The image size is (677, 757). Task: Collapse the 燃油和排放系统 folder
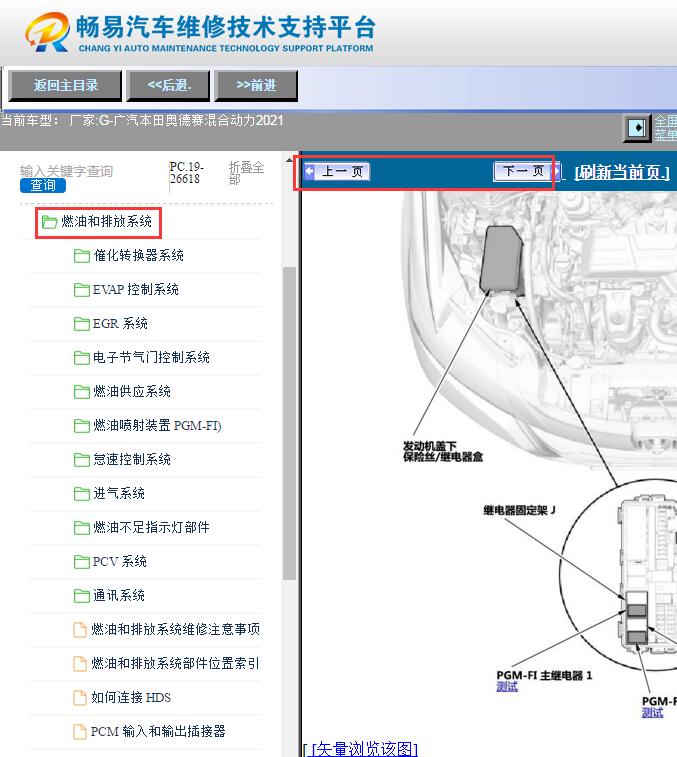pos(106,222)
